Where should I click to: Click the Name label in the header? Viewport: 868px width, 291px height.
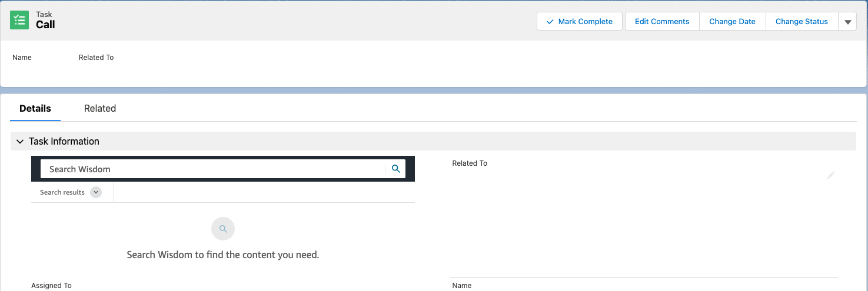pos(22,58)
